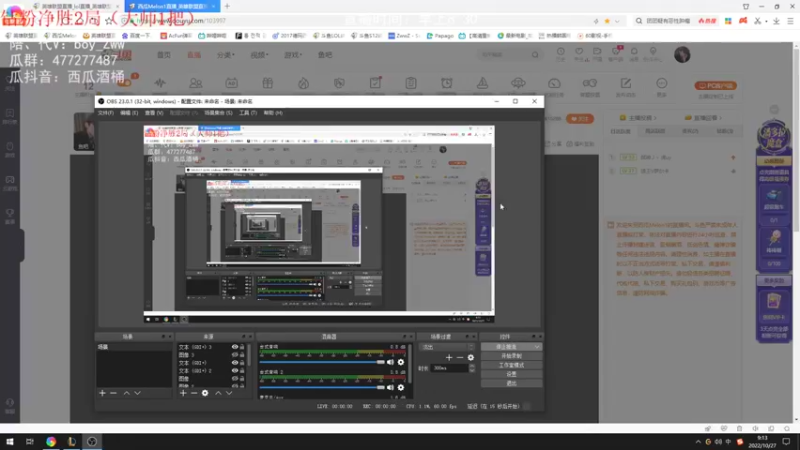The height and width of the screenshot is (450, 800).
Task: Open the 文件(F) menu in OBS
Action: tap(106, 113)
